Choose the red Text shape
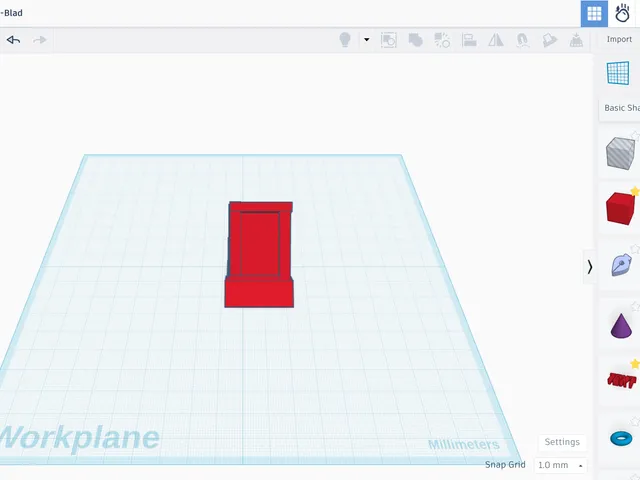This screenshot has height=480, width=640. pos(622,380)
